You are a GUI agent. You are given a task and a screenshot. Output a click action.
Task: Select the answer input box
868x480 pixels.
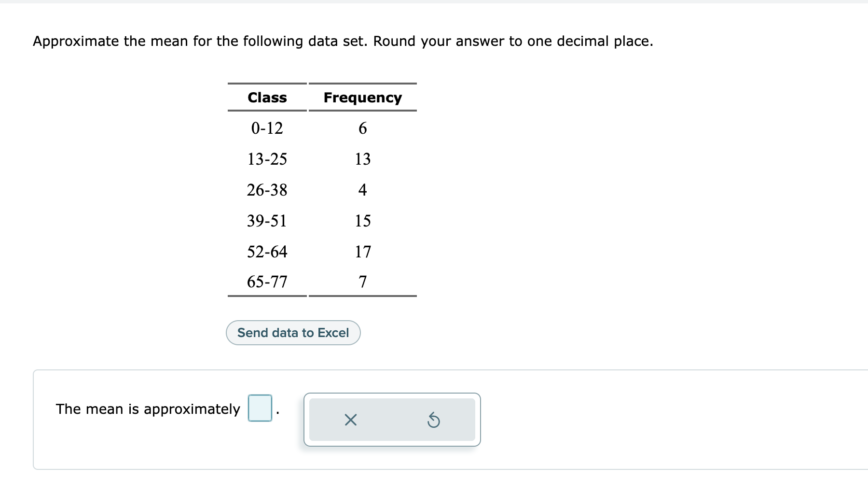260,409
